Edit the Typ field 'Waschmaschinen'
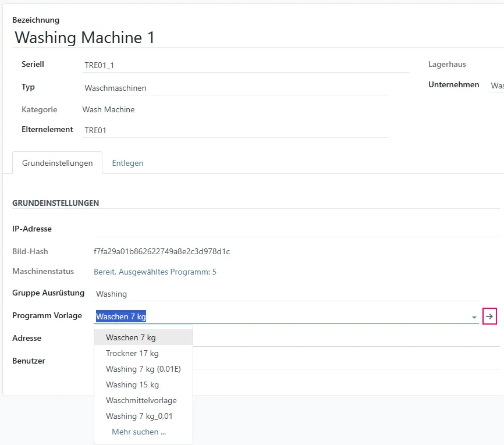The height and width of the screenshot is (445, 504). click(x=175, y=87)
